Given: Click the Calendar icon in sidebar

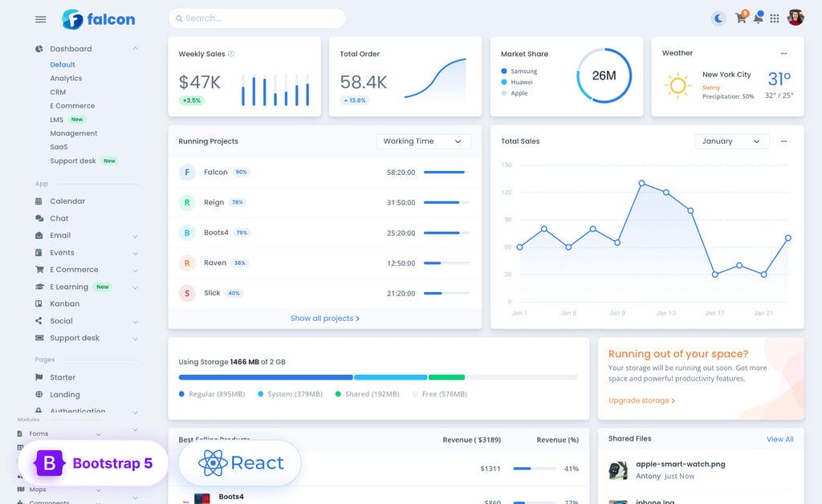Looking at the screenshot, I should point(39,201).
